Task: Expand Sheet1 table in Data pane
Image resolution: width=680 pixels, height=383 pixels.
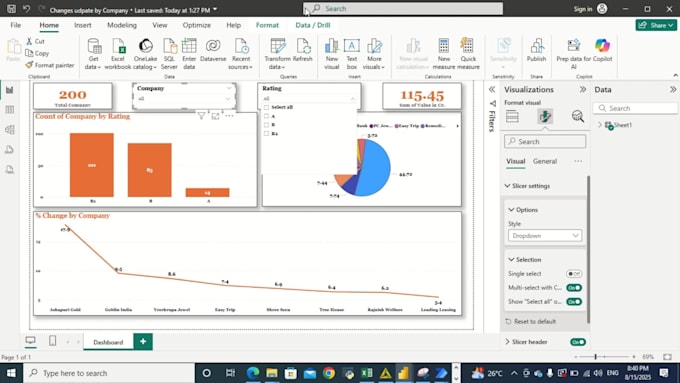Action: tap(600, 125)
